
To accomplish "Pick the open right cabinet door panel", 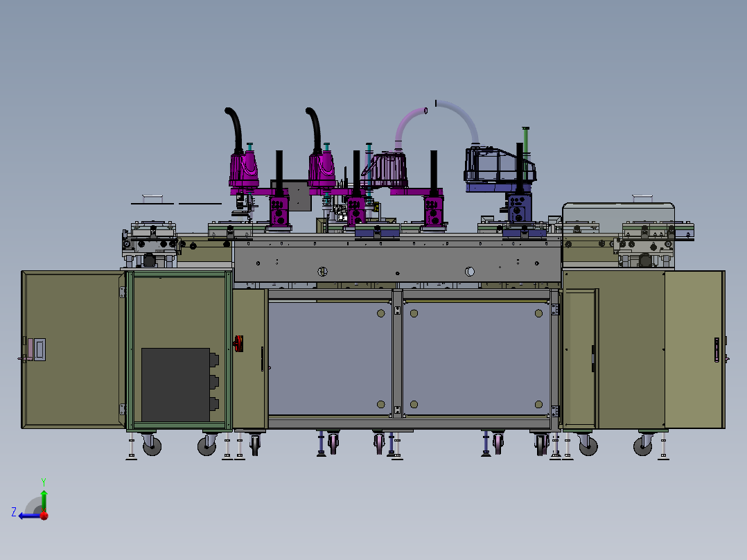I will point(694,349).
